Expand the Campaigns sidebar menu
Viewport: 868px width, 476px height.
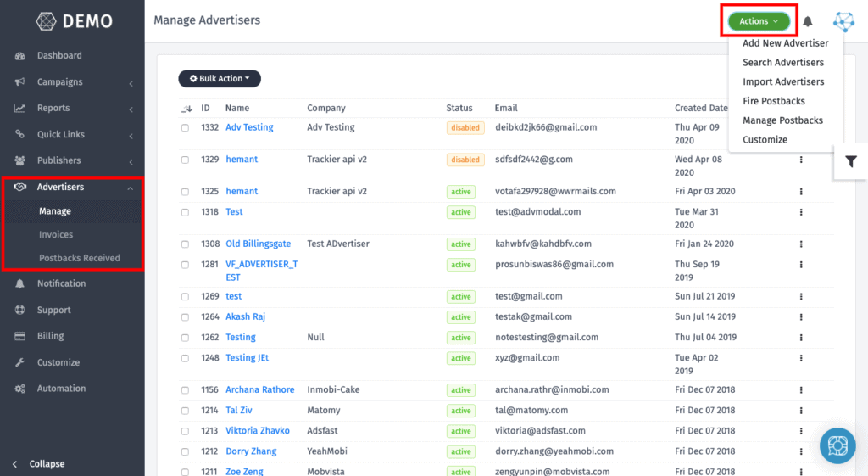point(131,84)
